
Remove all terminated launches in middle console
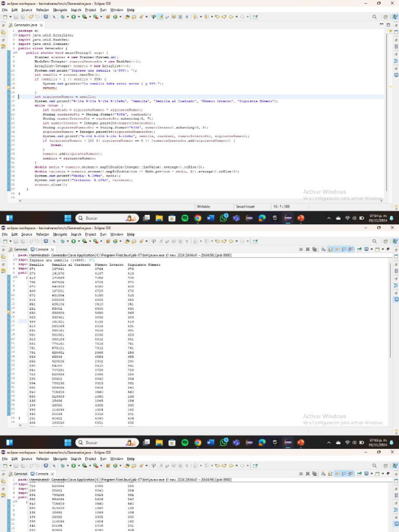(315, 249)
